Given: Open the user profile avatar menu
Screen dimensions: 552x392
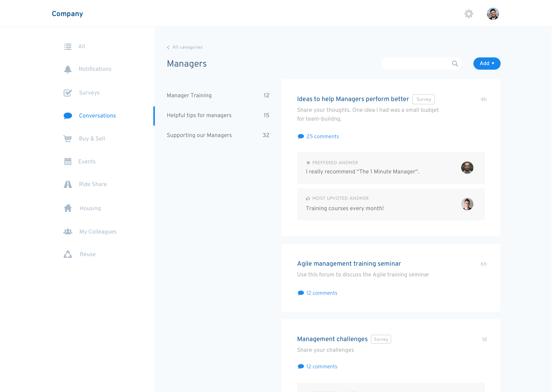Looking at the screenshot, I should 493,14.
